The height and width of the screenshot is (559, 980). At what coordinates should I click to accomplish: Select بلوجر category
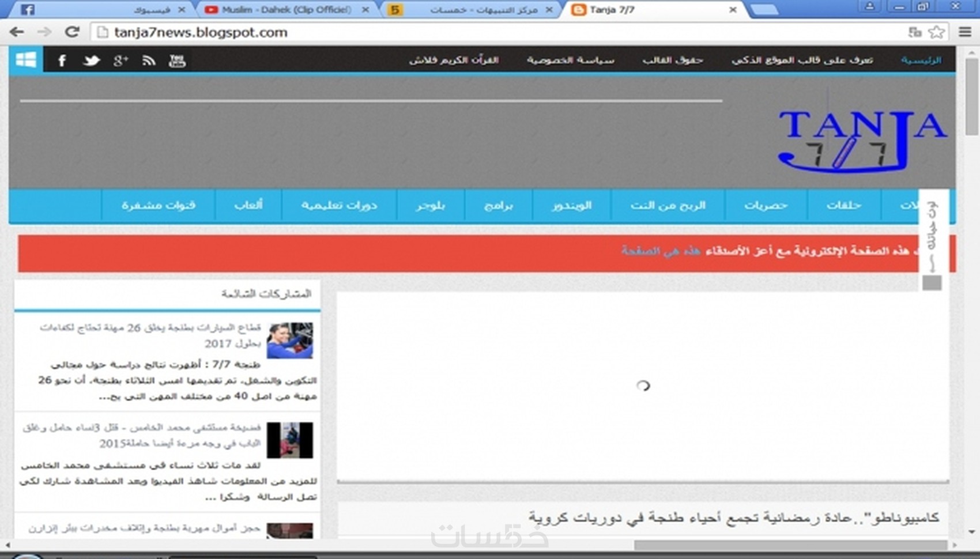(431, 205)
